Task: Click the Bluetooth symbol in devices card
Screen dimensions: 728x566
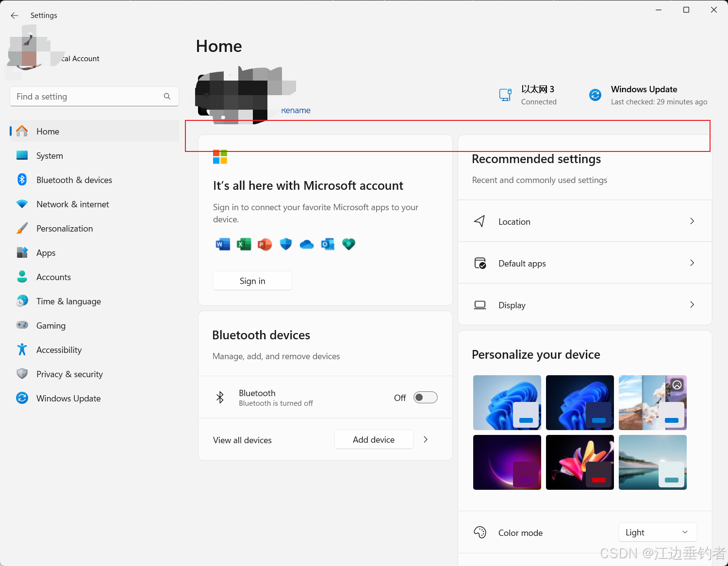Action: pyautogui.click(x=220, y=398)
